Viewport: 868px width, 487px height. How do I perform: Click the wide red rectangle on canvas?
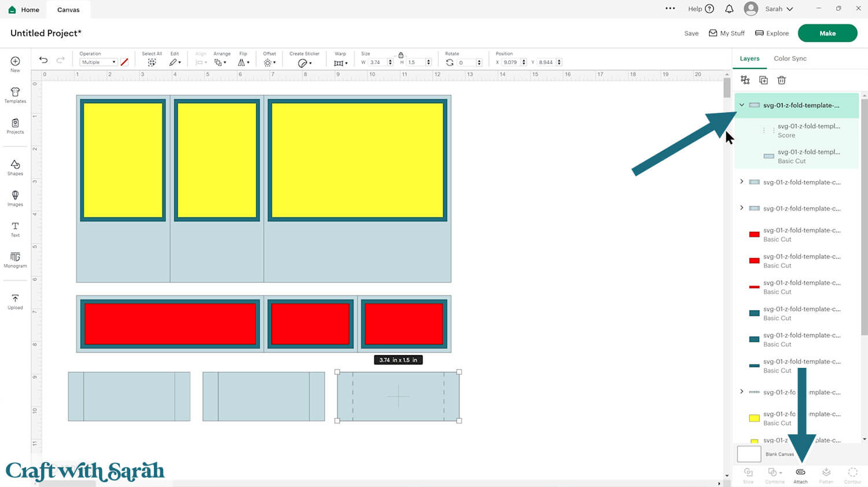tap(170, 324)
